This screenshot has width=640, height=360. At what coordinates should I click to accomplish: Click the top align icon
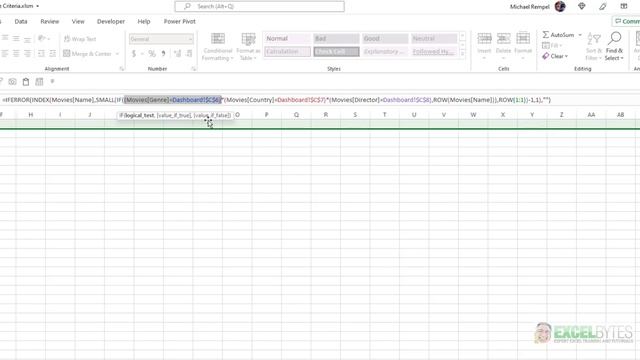[5, 38]
